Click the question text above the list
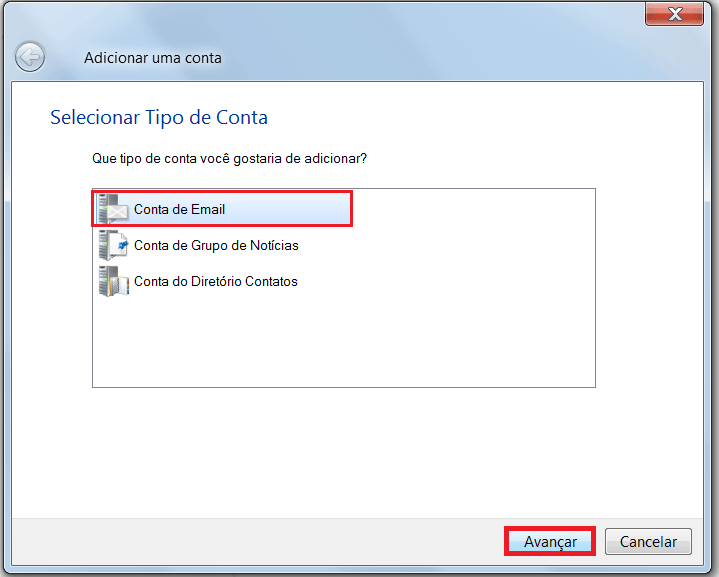The width and height of the screenshot is (719, 577). [229, 158]
